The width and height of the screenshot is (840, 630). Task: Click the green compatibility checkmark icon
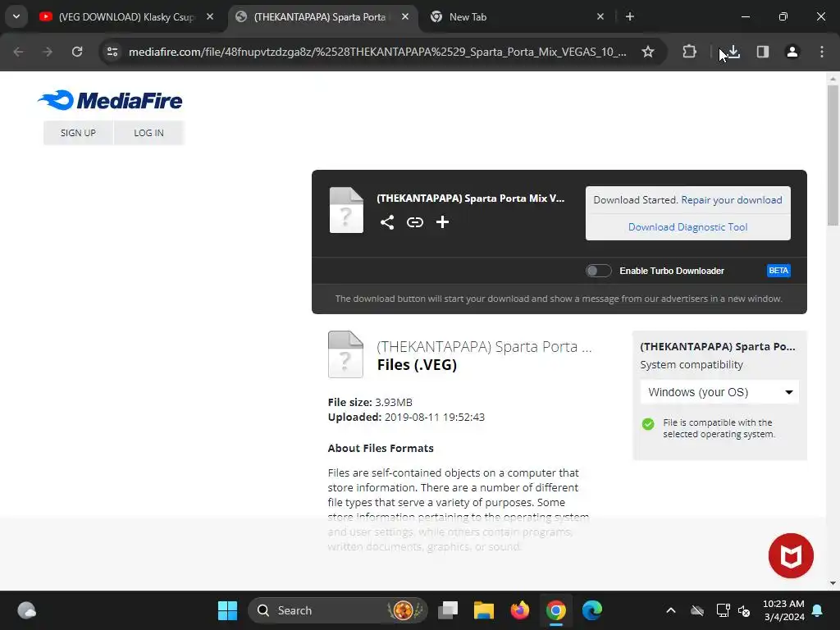(648, 424)
